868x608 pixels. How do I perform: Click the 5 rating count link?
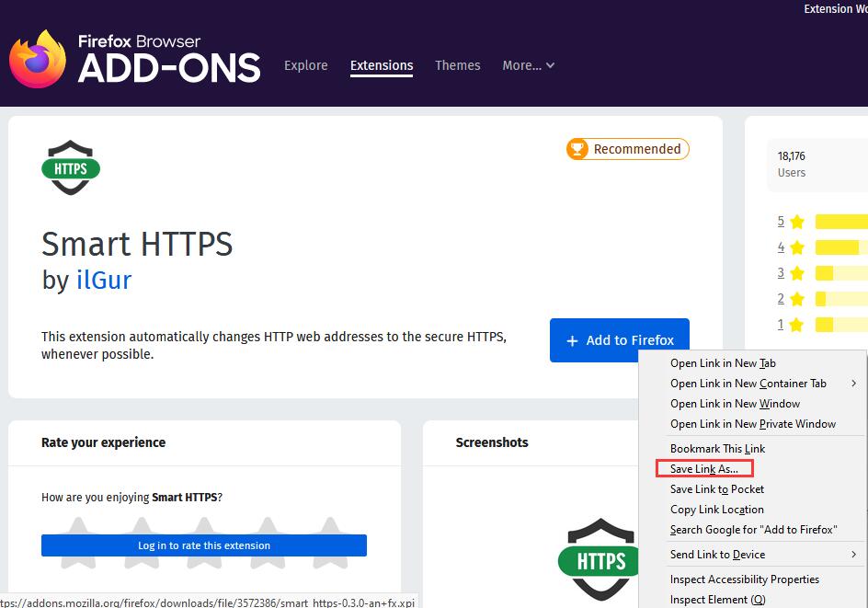pyautogui.click(x=781, y=222)
